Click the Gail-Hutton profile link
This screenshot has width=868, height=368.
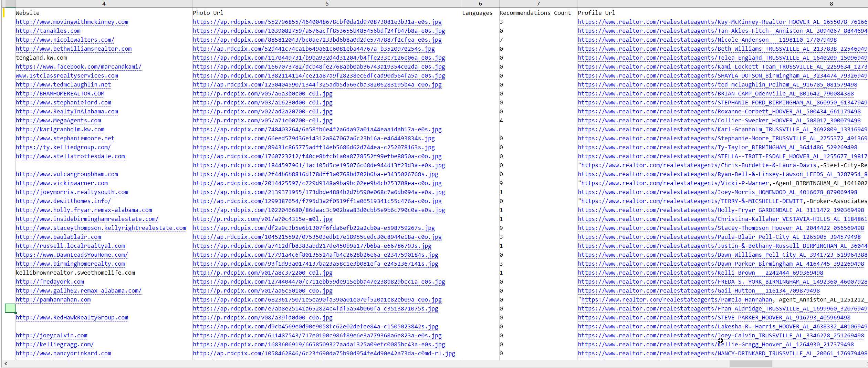(x=699, y=290)
